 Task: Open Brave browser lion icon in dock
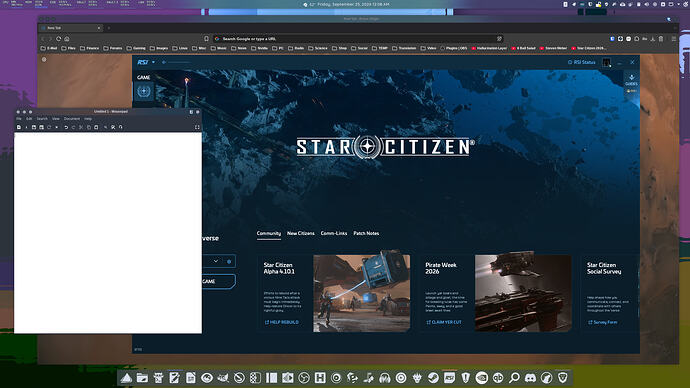[x=563, y=377]
